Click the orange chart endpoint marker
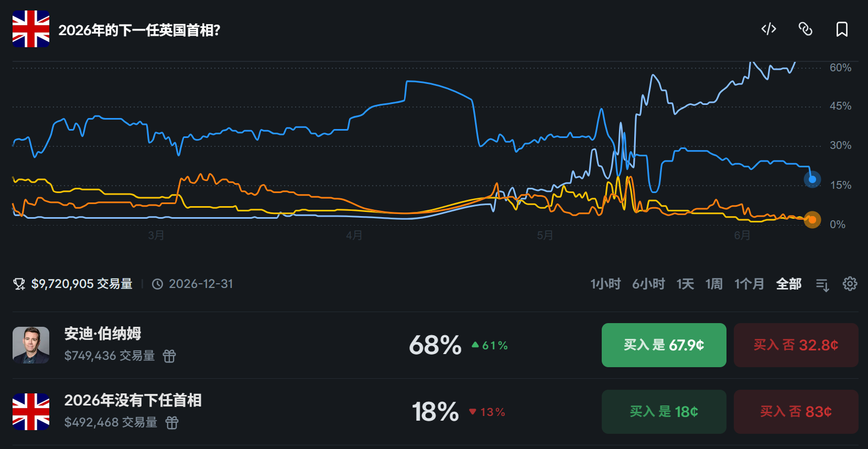Image resolution: width=868 pixels, height=449 pixels. click(x=812, y=220)
